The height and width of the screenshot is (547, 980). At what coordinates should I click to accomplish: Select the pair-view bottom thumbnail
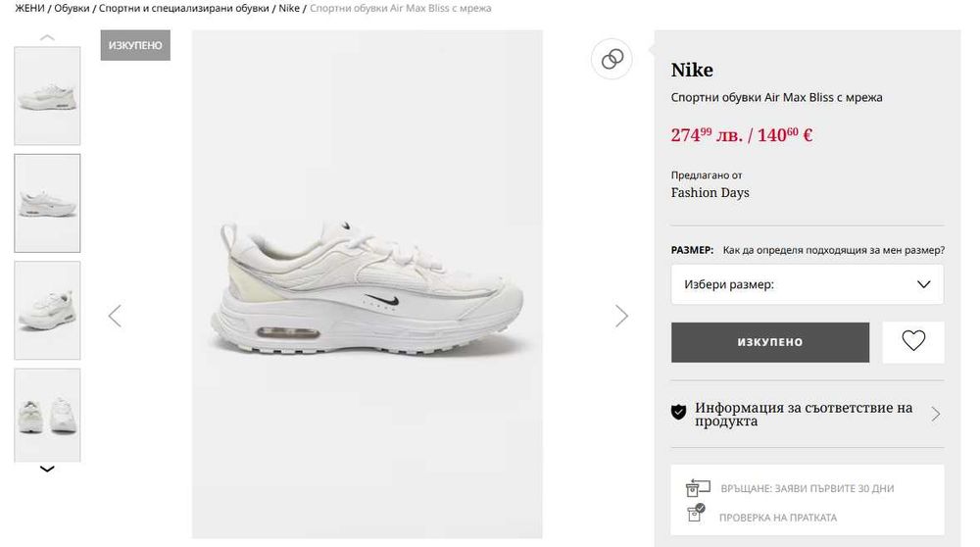click(x=47, y=416)
